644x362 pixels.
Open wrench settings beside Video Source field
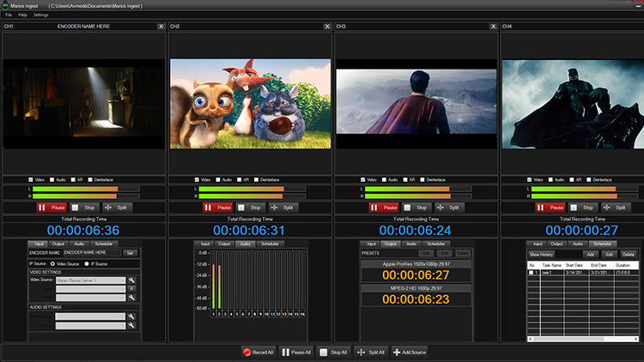(x=132, y=280)
